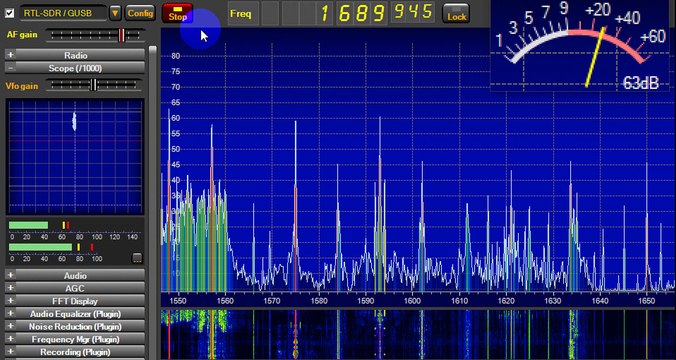
Task: Expand the Noise Reduction (Plugin) panel
Action: tap(75, 326)
